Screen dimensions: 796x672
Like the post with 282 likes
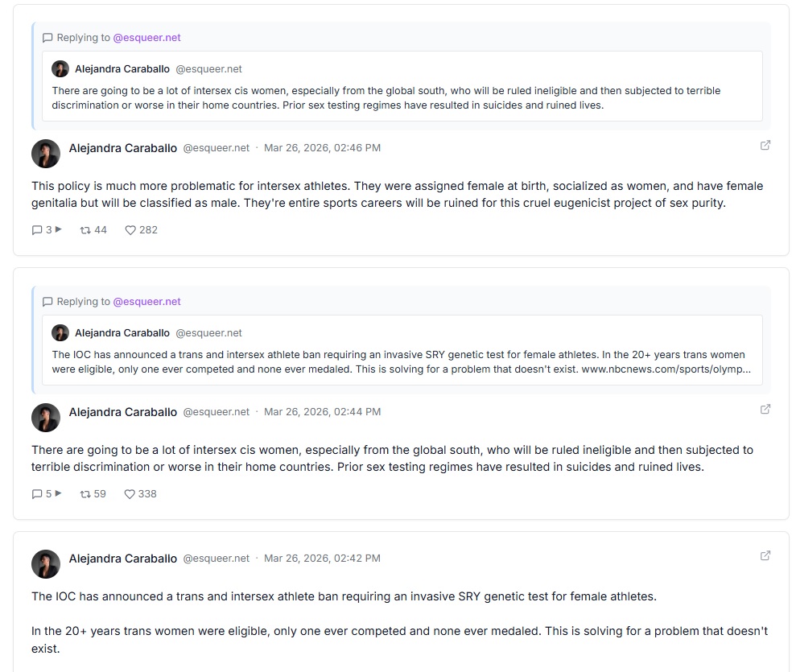(x=130, y=230)
